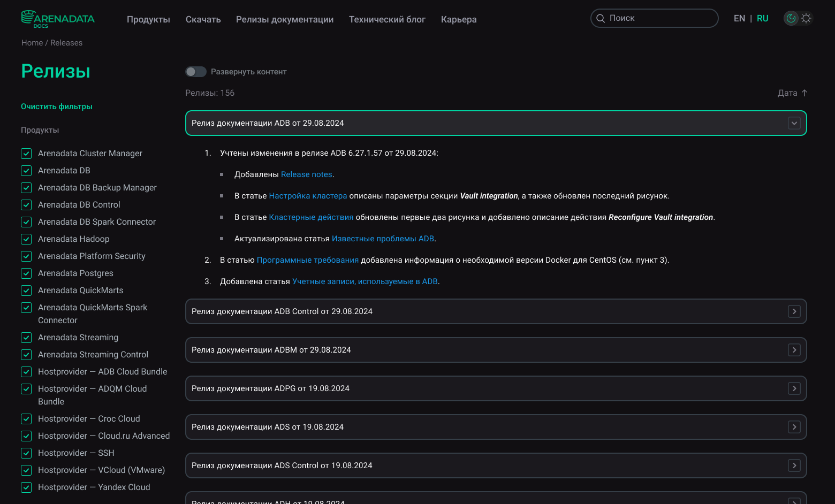
Task: Open the Продукты menu
Action: [148, 19]
